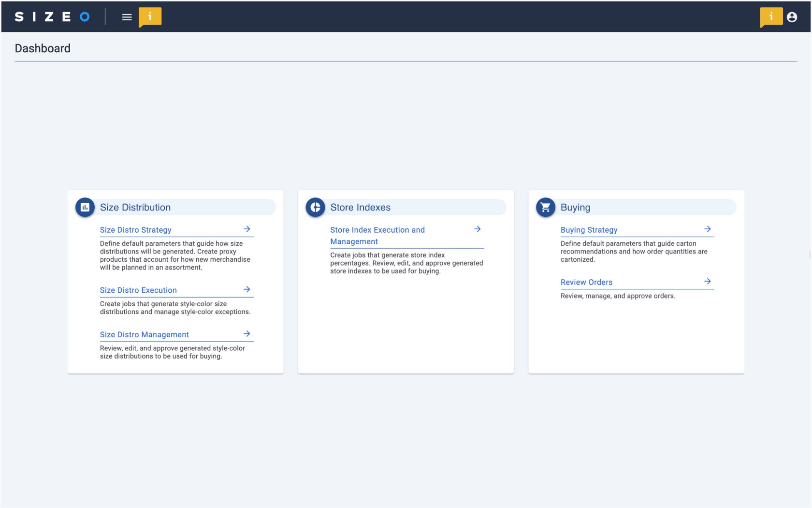812x508 pixels.
Task: Click the arrow next to Size Distro Strategy
Action: 247,229
